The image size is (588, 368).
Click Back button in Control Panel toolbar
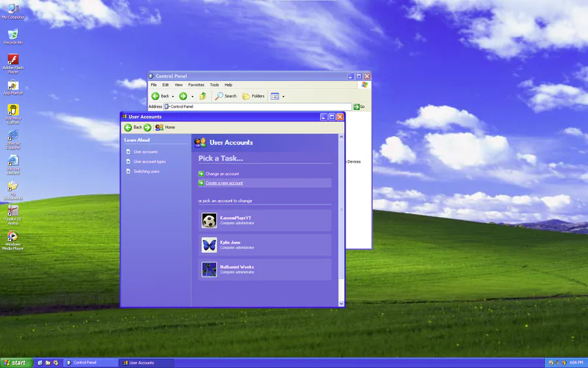click(x=160, y=96)
